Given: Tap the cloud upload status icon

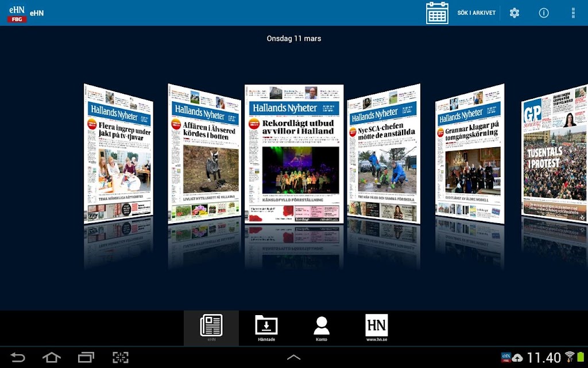Looking at the screenshot, I should click(517, 358).
